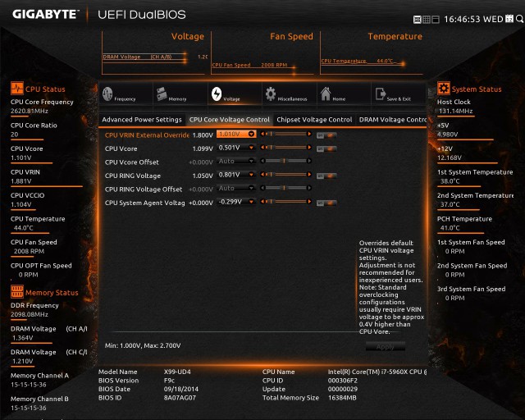Open CPU RING Voltage 0.801V dropdown
The height and width of the screenshot is (420, 525).
(x=236, y=175)
